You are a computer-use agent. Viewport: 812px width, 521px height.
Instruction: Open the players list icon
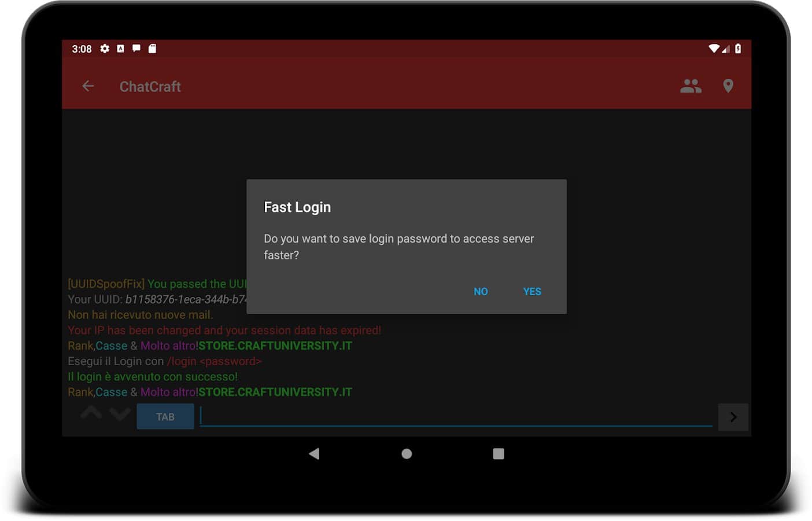point(691,86)
